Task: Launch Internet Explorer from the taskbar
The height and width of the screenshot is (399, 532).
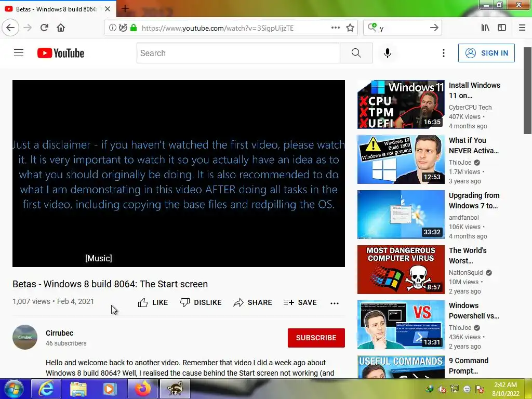Action: (x=46, y=389)
